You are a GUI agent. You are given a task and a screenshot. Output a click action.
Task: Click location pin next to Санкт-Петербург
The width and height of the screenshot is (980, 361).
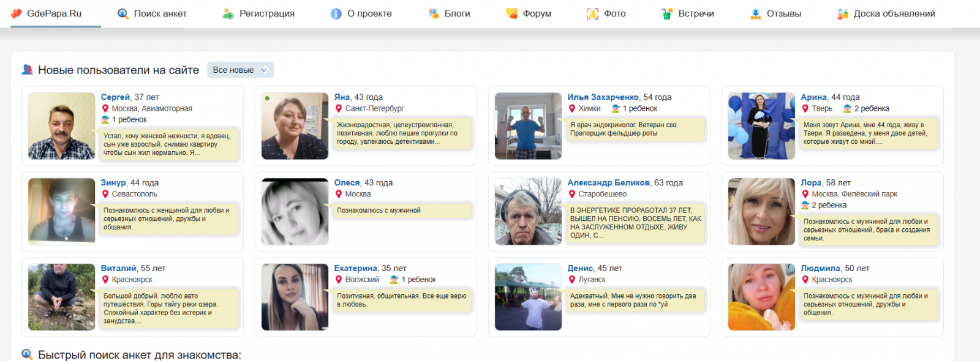point(339,108)
